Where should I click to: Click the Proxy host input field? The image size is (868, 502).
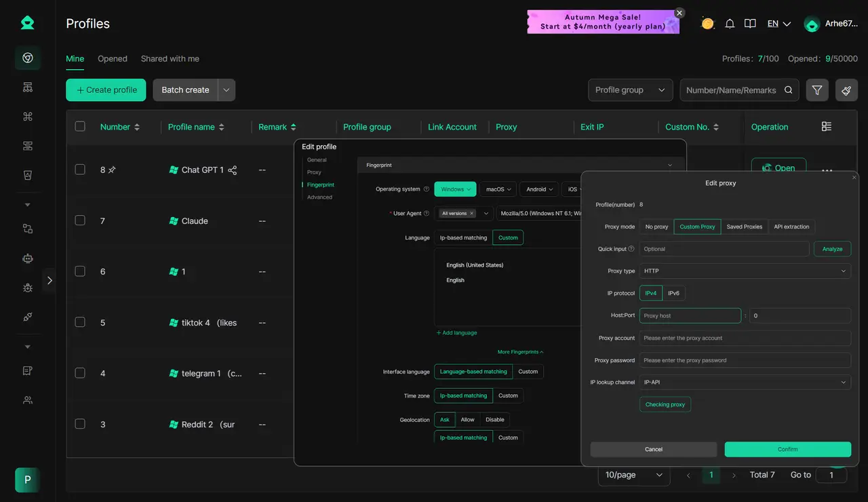(x=690, y=315)
